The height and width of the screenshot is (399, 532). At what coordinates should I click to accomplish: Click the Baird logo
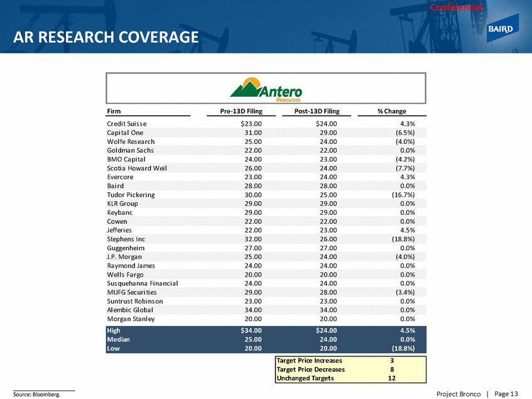coord(502,28)
